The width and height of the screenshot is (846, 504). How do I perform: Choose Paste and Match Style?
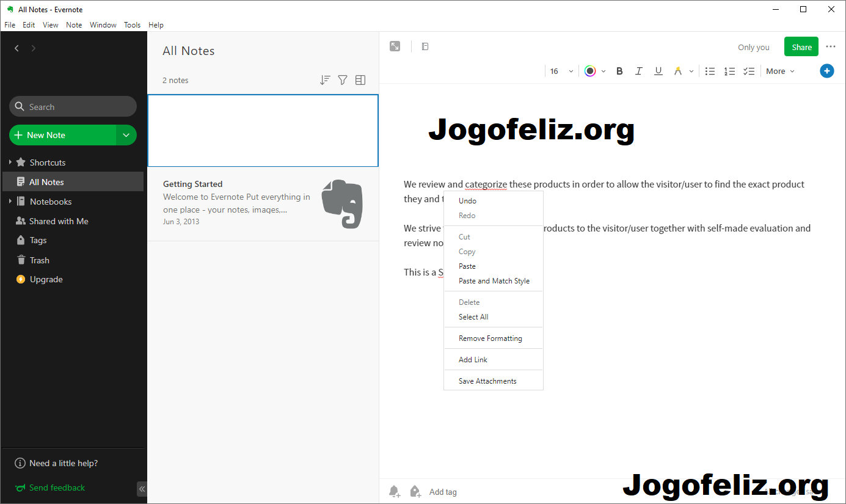[494, 281]
